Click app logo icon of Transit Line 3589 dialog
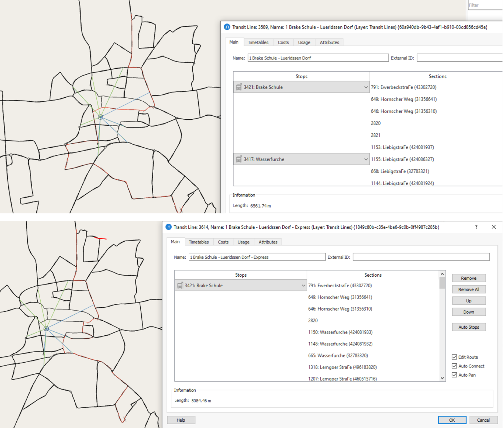The width and height of the screenshot is (504, 437). tap(227, 27)
